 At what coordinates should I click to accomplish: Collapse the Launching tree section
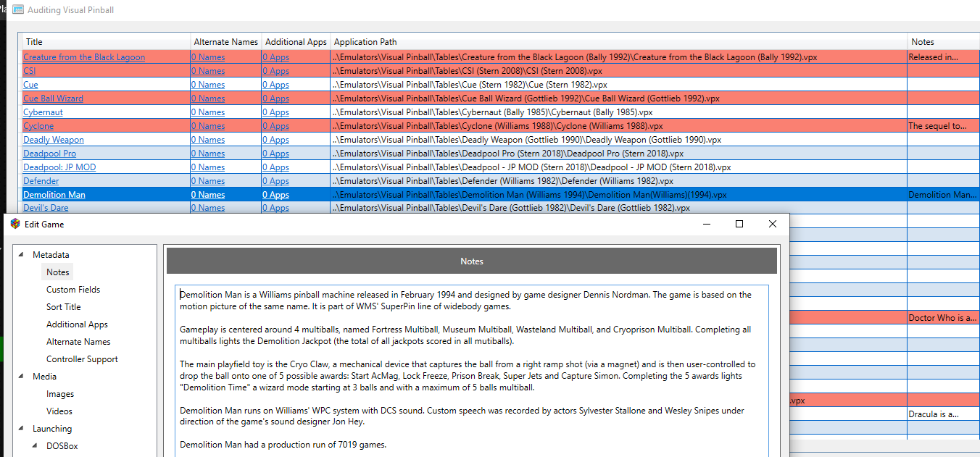coord(20,429)
